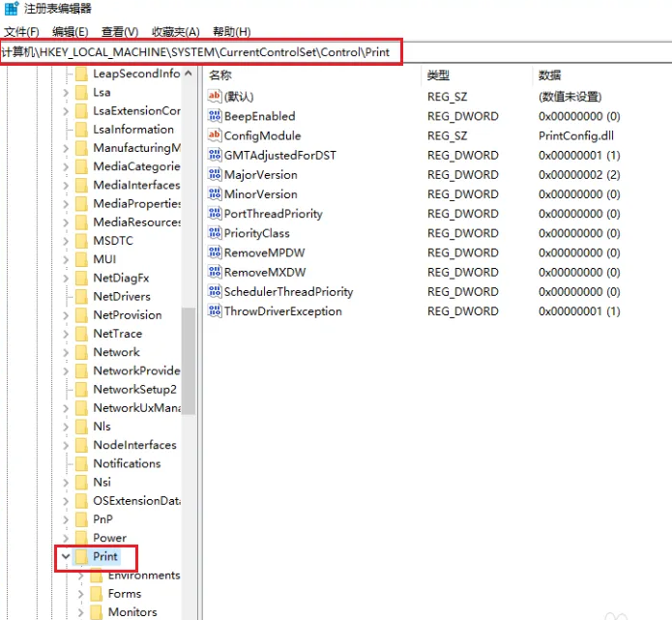Screen dimensions: 672x620
Task: Click the MSDTC folder icon
Action: click(x=81, y=241)
